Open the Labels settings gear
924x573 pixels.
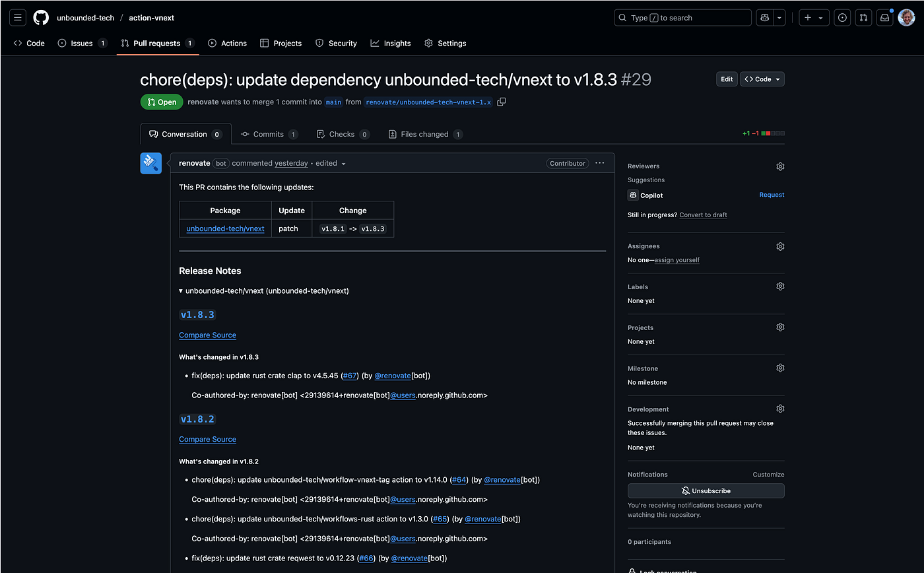click(780, 286)
